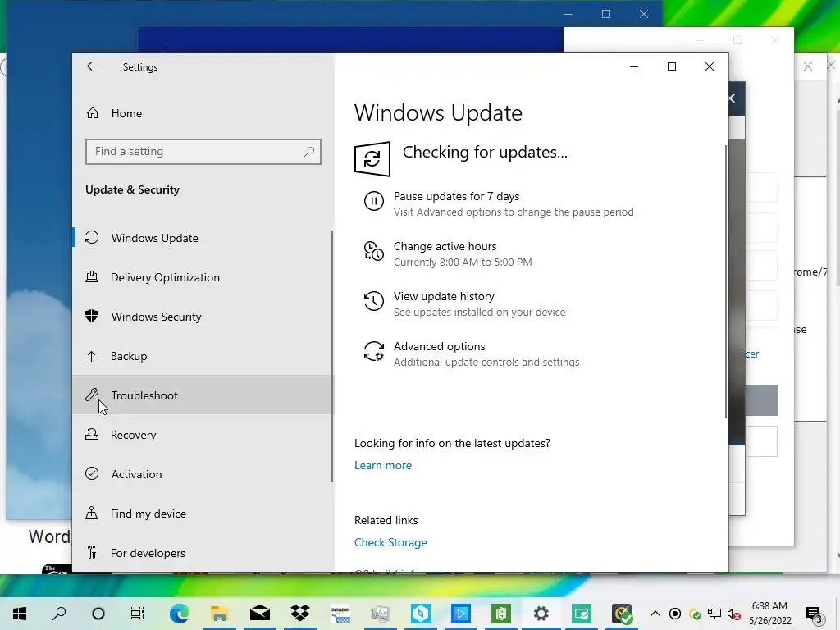This screenshot has height=630, width=840.
Task: Click the Find my device person icon
Action: pyautogui.click(x=92, y=514)
